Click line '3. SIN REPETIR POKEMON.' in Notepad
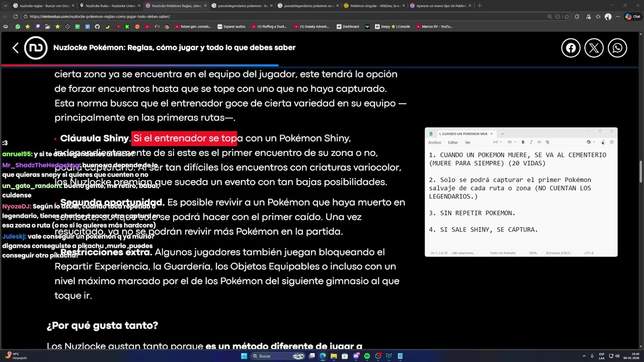Image resolution: width=644 pixels, height=362 pixels. (472, 213)
